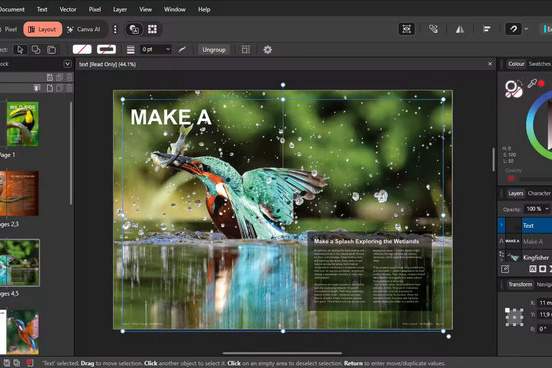This screenshot has width=552, height=368.
Task: Click the stroke/fill selector circles in Colour panel
Action: click(514, 89)
